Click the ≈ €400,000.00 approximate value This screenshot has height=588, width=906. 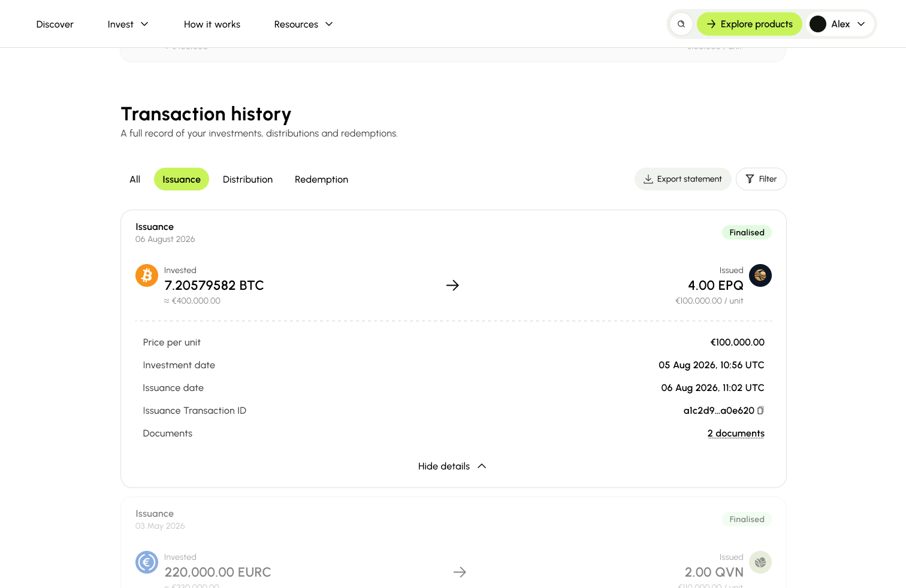[192, 301]
